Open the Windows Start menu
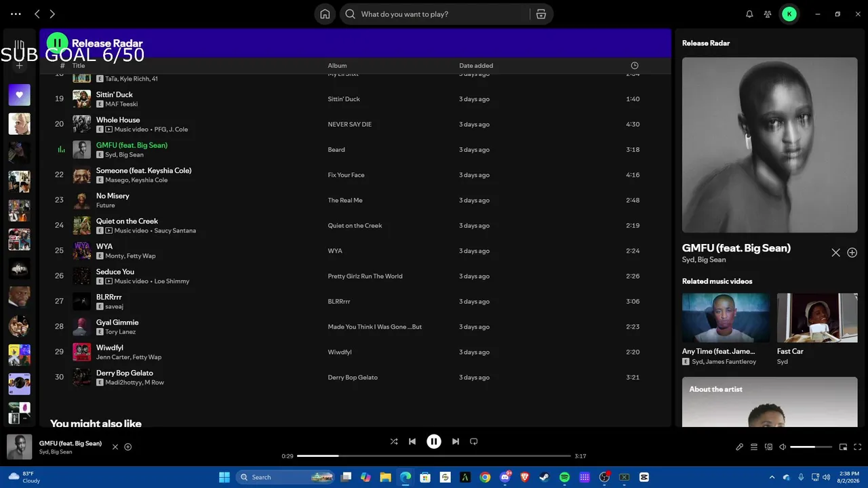 pos(224,477)
